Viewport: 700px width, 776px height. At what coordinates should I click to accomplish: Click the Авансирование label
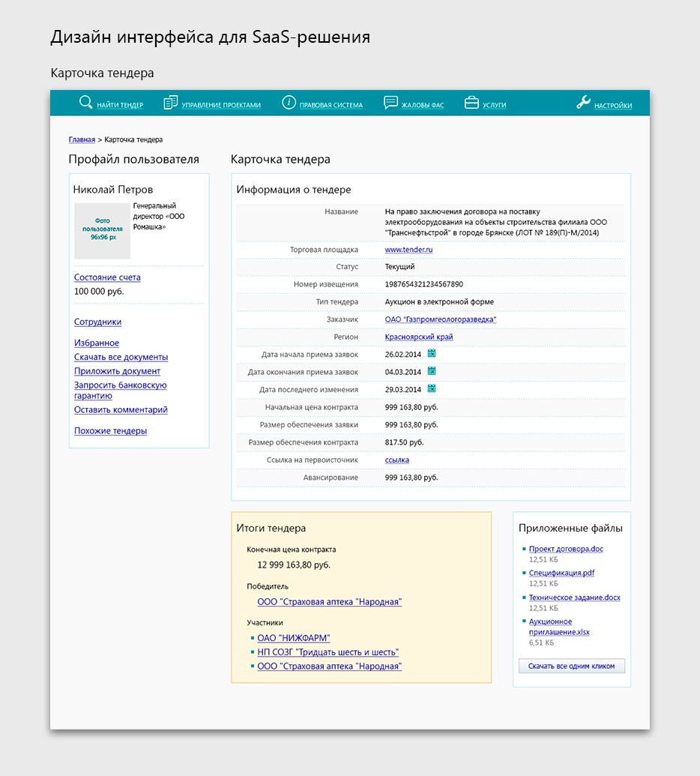tap(331, 477)
